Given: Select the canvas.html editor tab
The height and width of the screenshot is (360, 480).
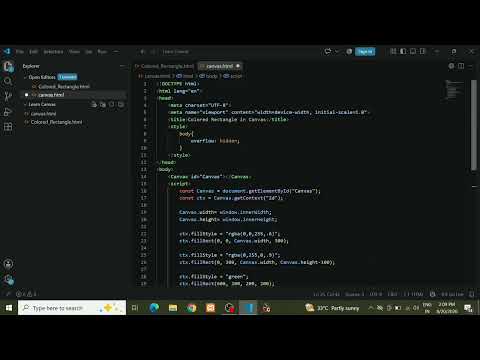Looking at the screenshot, I should click(x=220, y=66).
